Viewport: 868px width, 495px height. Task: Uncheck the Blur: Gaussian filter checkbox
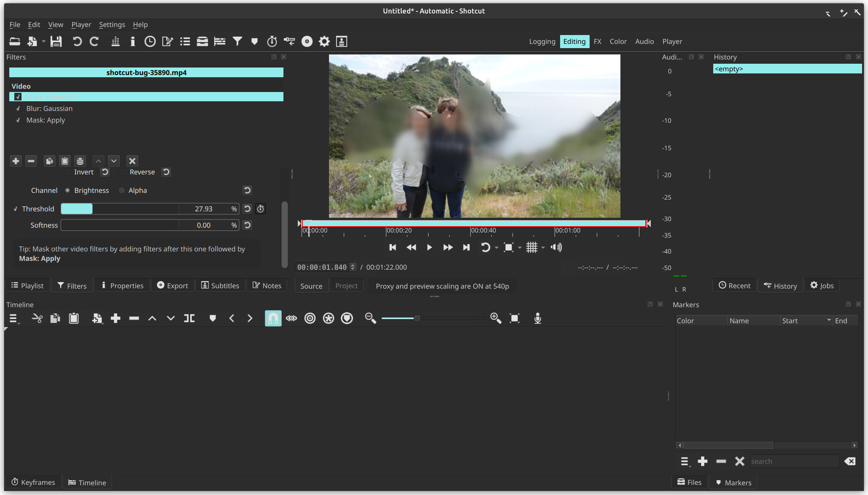click(x=18, y=108)
